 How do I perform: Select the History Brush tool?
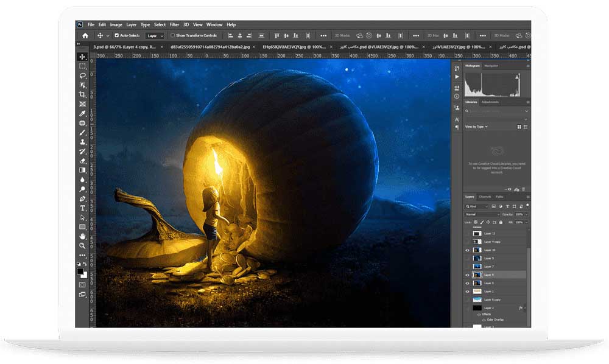pyautogui.click(x=82, y=152)
